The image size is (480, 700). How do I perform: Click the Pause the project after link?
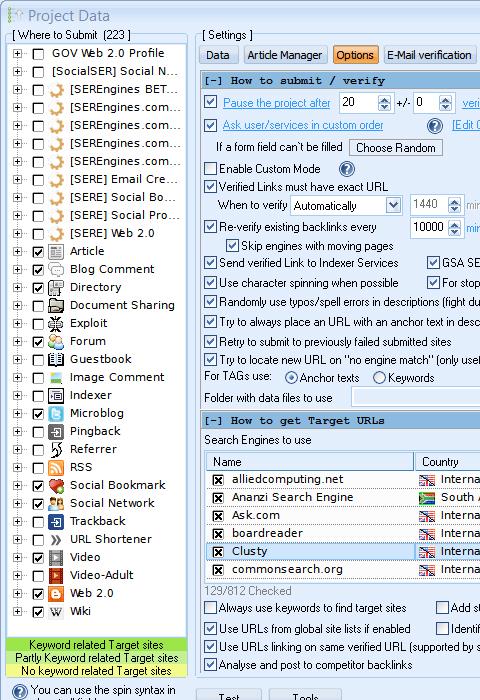click(x=276, y=103)
